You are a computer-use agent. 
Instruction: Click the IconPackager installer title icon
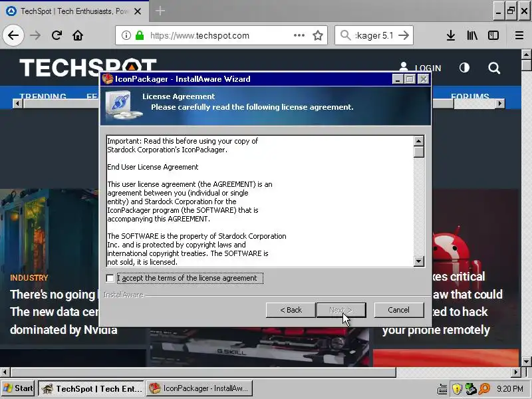[x=108, y=79]
